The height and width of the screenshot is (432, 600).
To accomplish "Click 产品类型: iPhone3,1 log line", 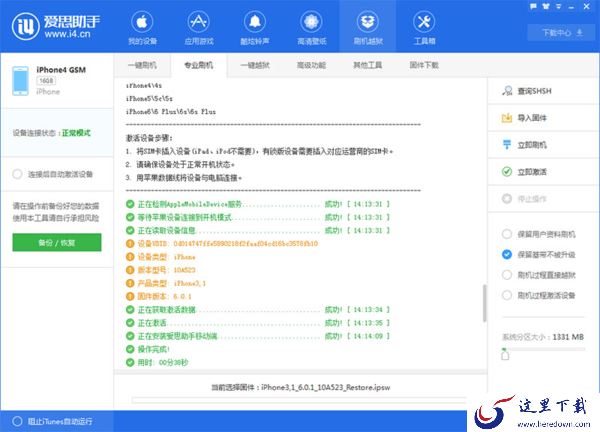I will pyautogui.click(x=166, y=284).
